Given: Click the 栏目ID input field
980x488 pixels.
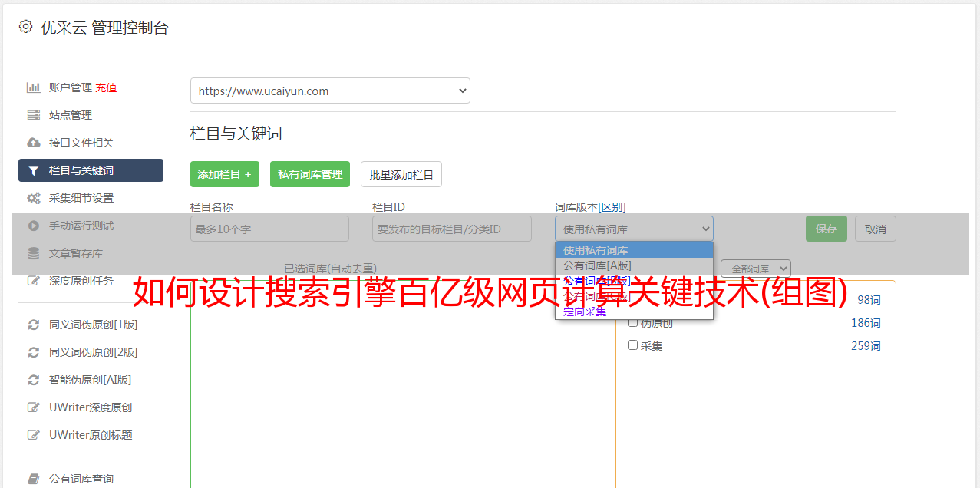Looking at the screenshot, I should 452,229.
